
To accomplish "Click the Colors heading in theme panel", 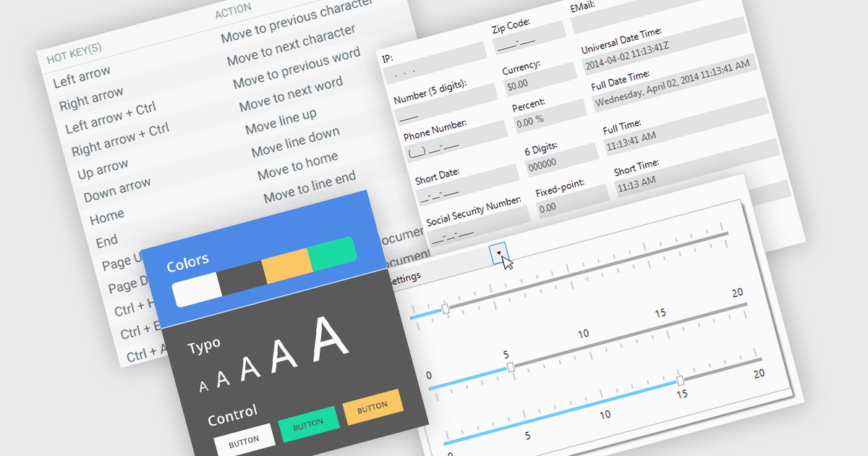I will coord(187,263).
